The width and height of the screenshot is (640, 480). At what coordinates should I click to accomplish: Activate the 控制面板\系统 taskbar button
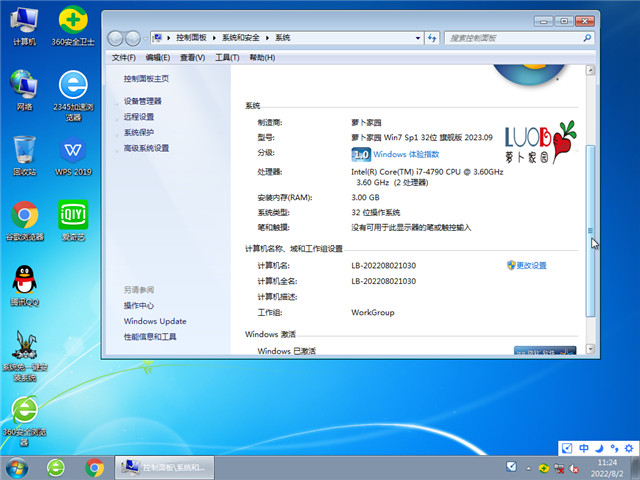(164, 467)
